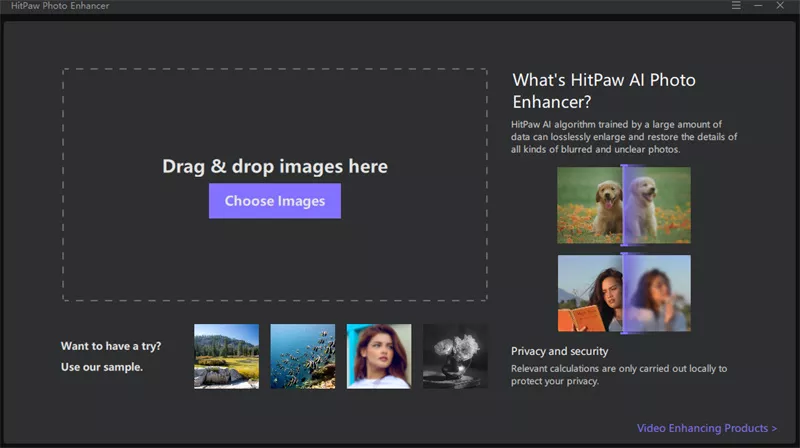Select the woman portrait sample image
Screen dimensions: 800x448
(x=379, y=356)
